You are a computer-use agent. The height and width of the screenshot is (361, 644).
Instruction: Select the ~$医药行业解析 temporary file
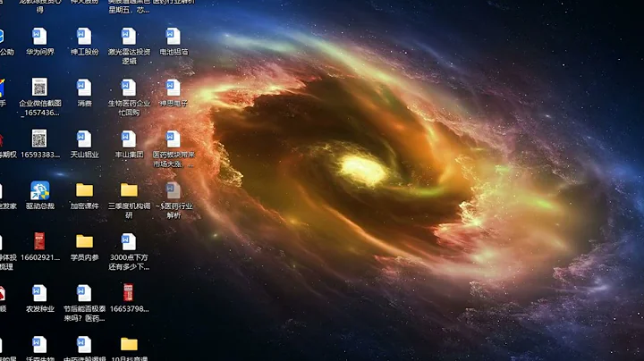[x=174, y=190]
